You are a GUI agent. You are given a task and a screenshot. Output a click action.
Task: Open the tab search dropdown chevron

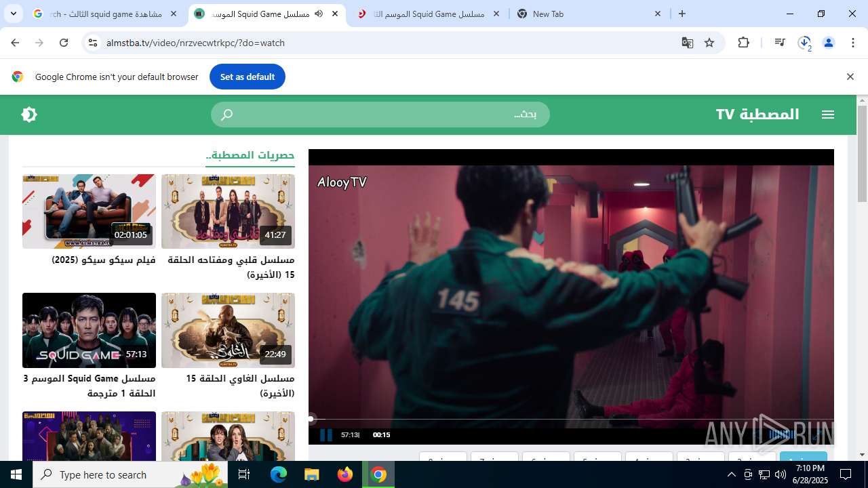pos(13,14)
